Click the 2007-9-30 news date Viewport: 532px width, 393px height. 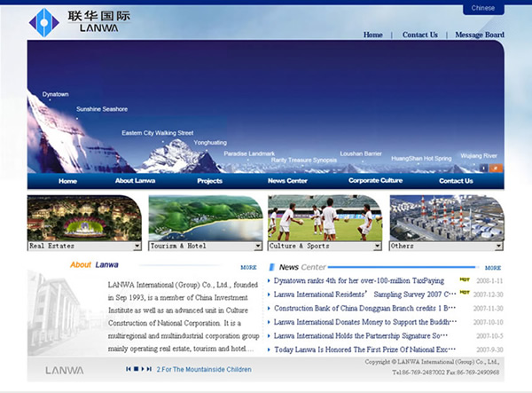click(x=489, y=350)
